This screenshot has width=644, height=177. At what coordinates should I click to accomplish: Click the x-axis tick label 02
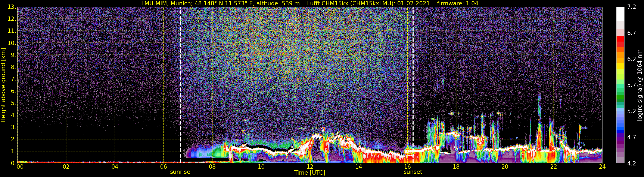(66, 167)
